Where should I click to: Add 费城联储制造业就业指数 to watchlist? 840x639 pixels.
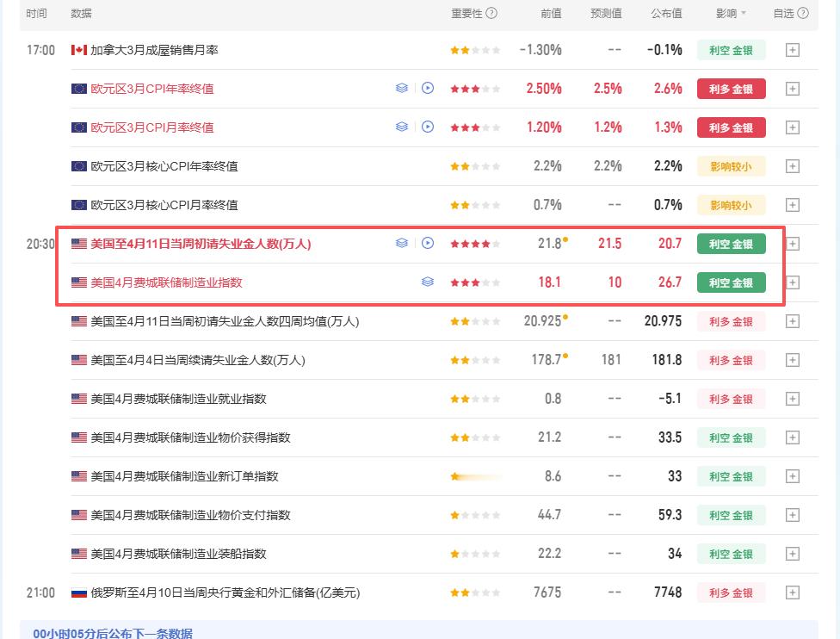coord(793,399)
